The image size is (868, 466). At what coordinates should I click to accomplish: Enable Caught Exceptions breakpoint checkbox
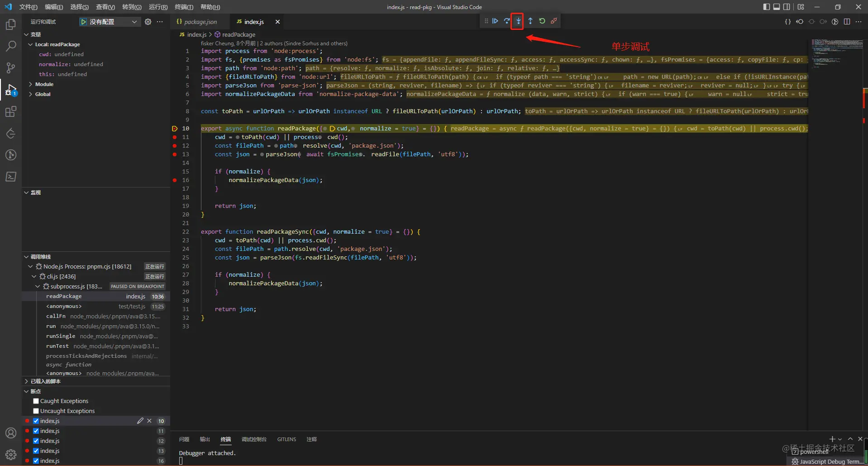pyautogui.click(x=36, y=401)
